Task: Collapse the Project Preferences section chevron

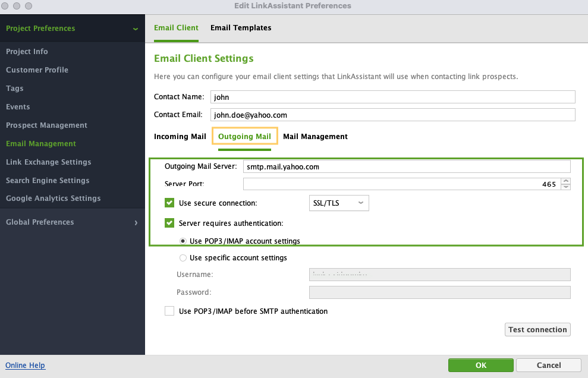Action: tap(136, 29)
